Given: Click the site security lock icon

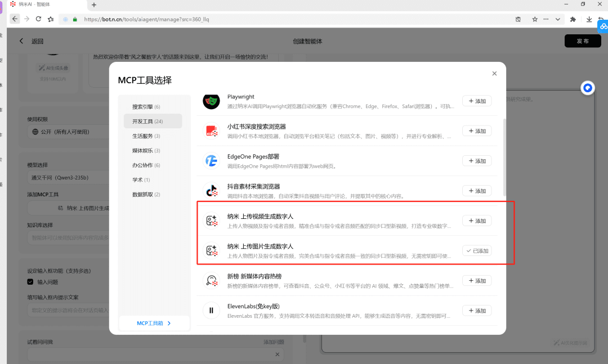Looking at the screenshot, I should point(75,19).
